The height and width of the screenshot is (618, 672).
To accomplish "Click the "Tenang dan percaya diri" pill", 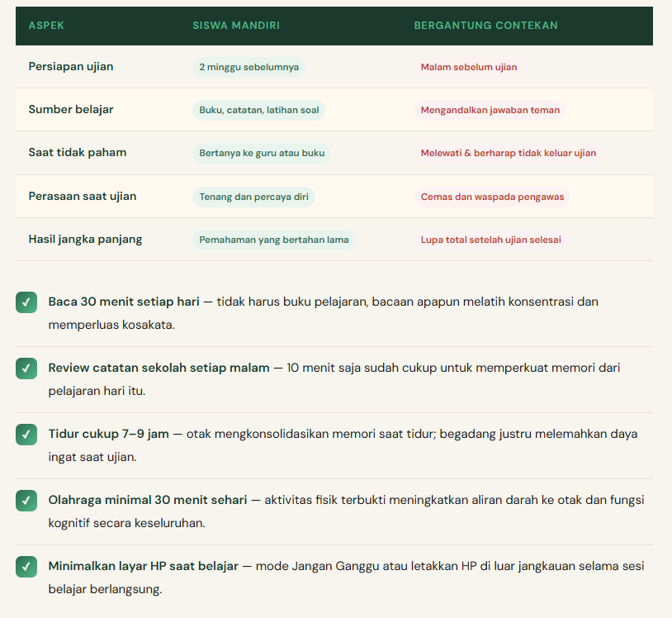I will [253, 197].
